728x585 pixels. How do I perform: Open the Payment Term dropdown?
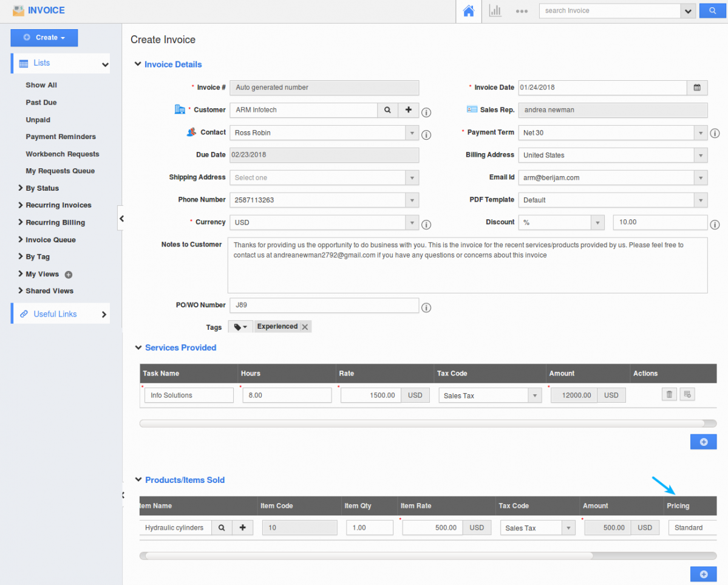point(701,133)
